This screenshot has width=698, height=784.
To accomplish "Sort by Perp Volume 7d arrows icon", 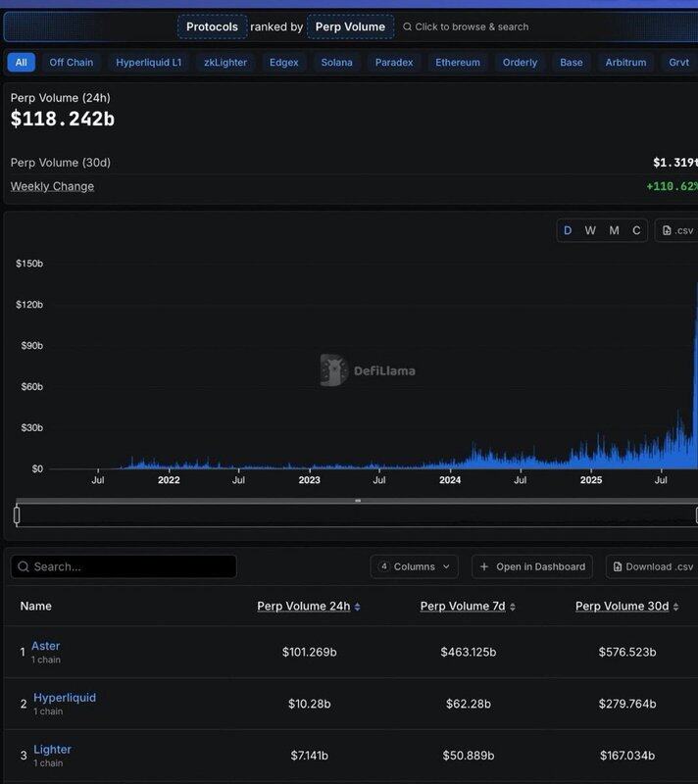I will pos(513,607).
